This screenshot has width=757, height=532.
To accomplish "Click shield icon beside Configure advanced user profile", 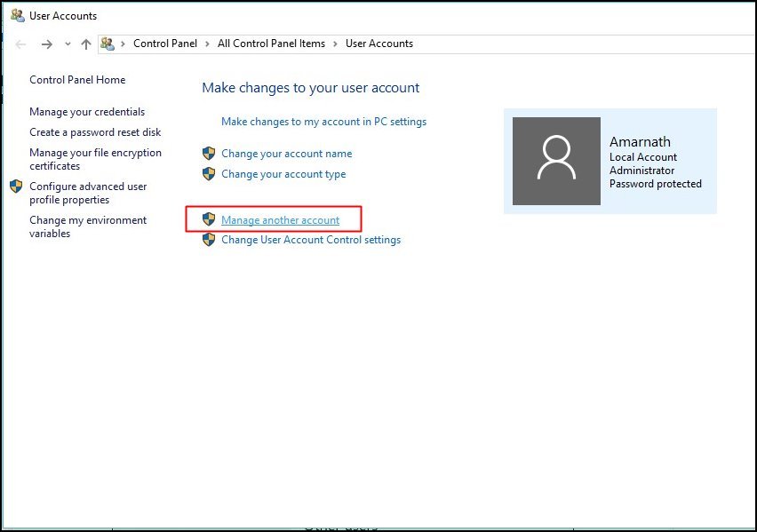I will tap(16, 187).
